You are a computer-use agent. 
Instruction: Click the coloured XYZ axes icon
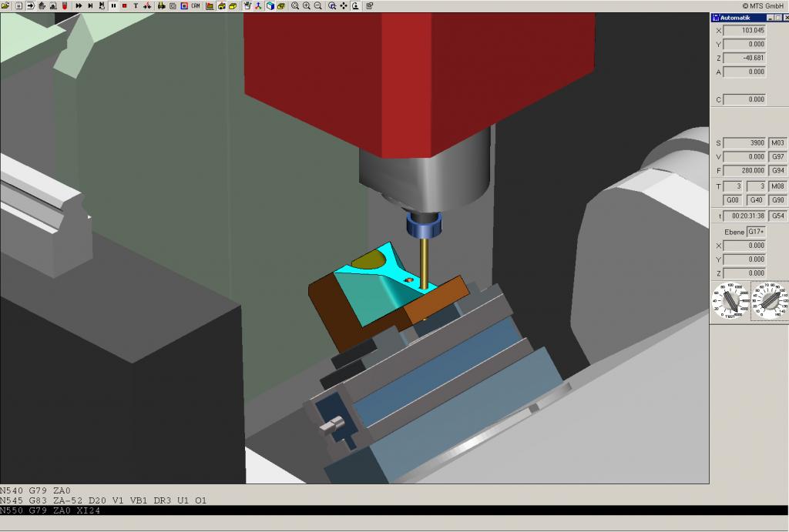(x=258, y=6)
